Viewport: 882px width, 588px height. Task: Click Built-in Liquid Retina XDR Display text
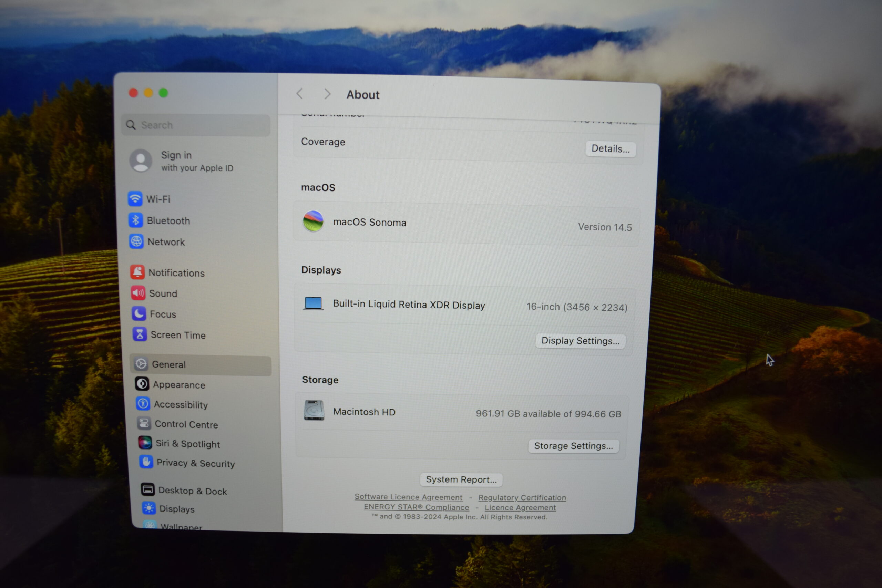pos(409,304)
